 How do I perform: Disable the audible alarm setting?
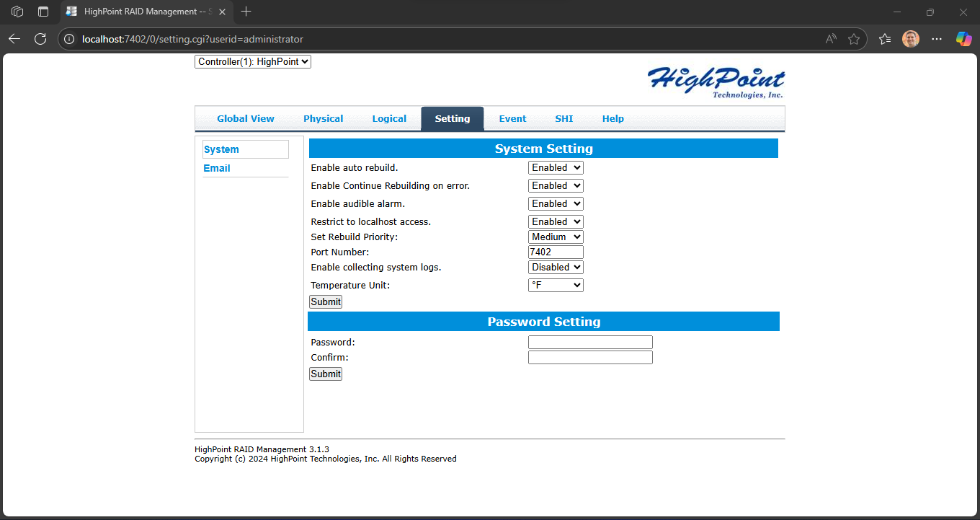(x=556, y=203)
